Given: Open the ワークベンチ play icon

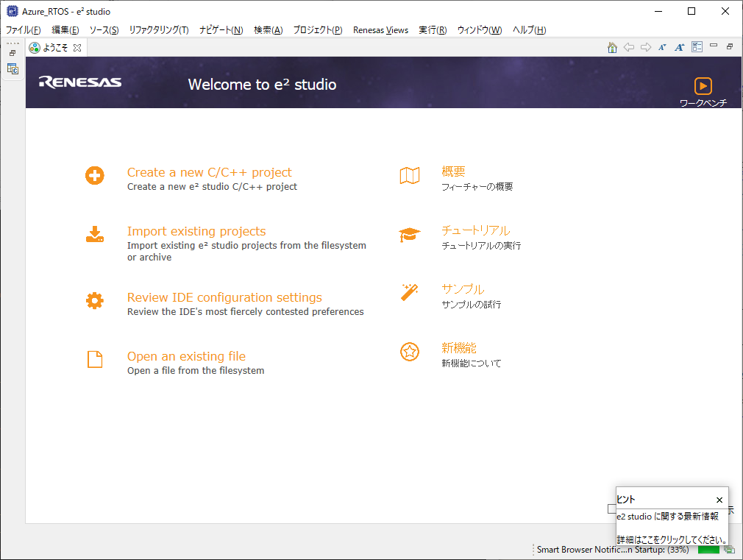Looking at the screenshot, I should pyautogui.click(x=703, y=86).
